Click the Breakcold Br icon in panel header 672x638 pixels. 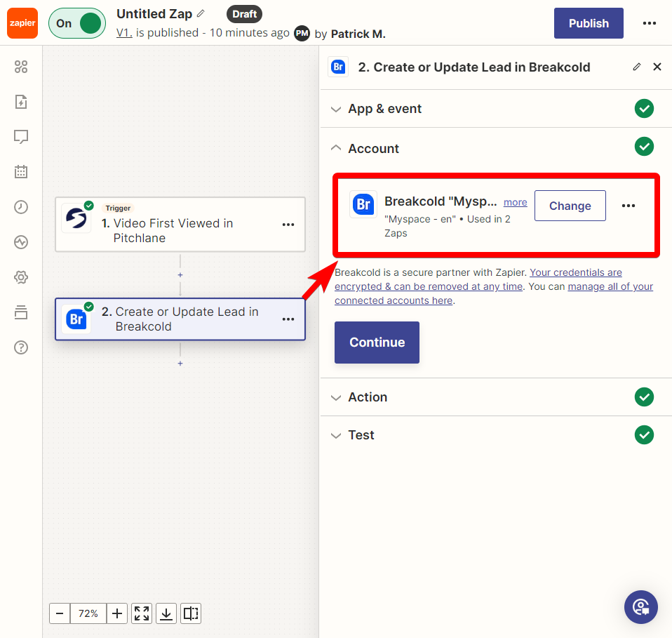[338, 67]
